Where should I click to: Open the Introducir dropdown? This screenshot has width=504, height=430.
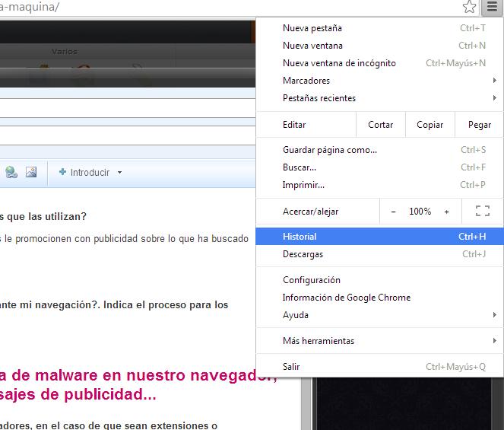90,173
